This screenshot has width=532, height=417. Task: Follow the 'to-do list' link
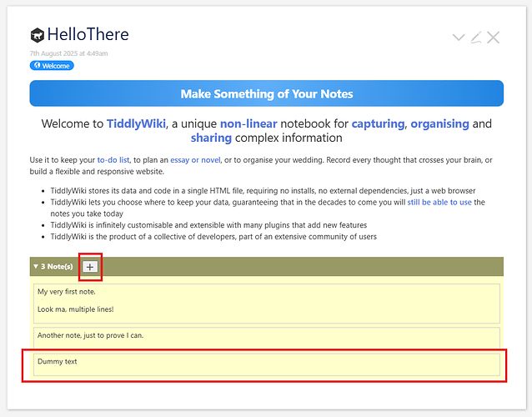(113, 159)
